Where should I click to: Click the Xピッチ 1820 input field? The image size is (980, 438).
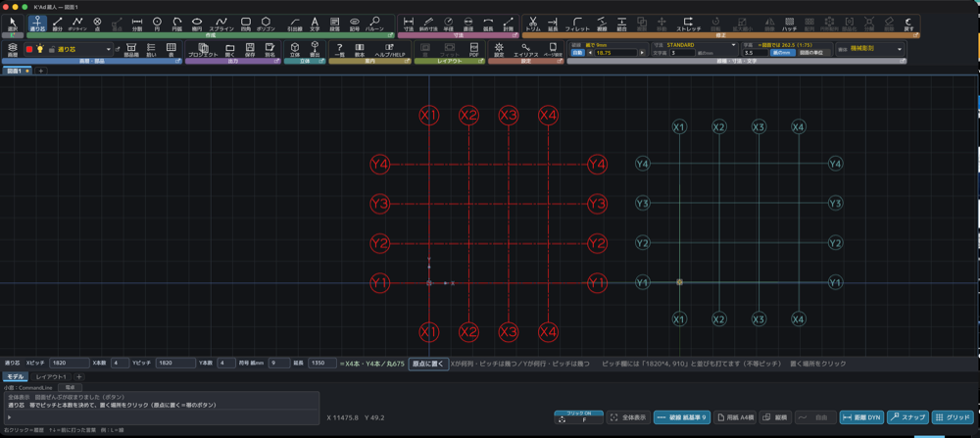[x=69, y=363]
